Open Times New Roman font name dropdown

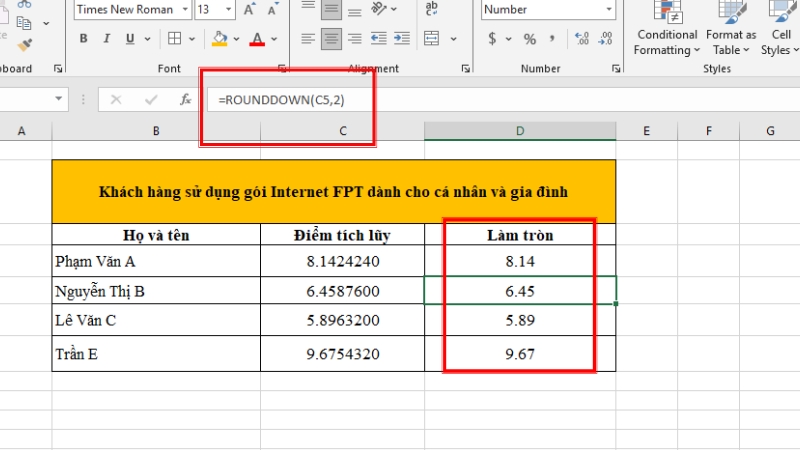pos(185,9)
